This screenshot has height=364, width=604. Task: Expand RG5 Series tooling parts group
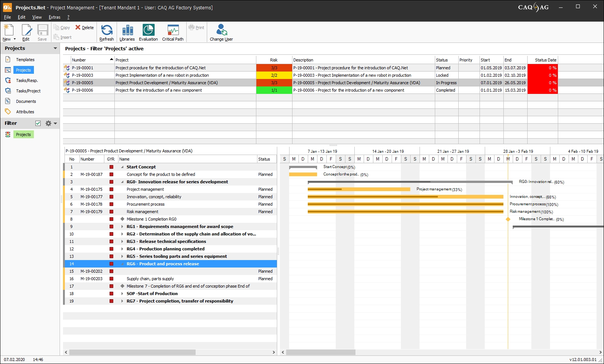122,256
